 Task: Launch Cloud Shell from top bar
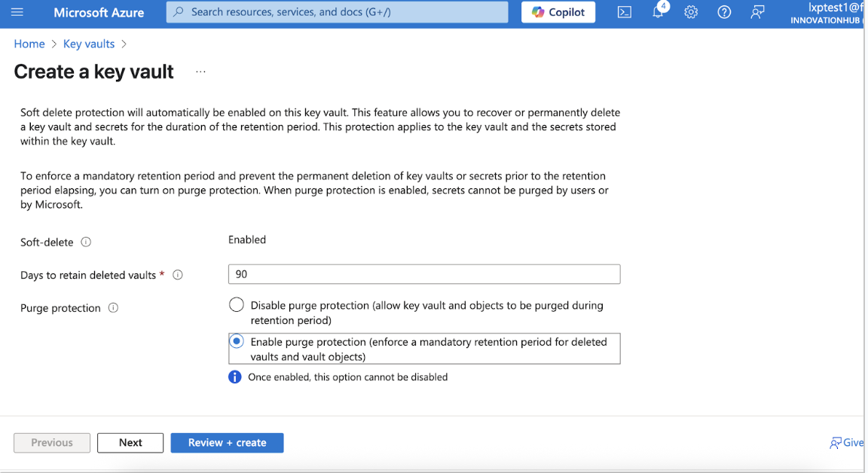pyautogui.click(x=624, y=12)
